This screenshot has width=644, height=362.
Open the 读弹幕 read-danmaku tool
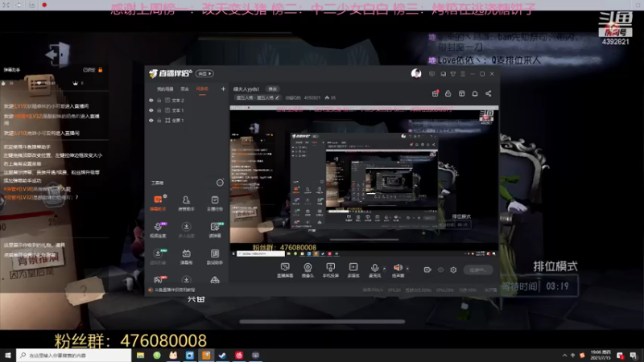215,230
